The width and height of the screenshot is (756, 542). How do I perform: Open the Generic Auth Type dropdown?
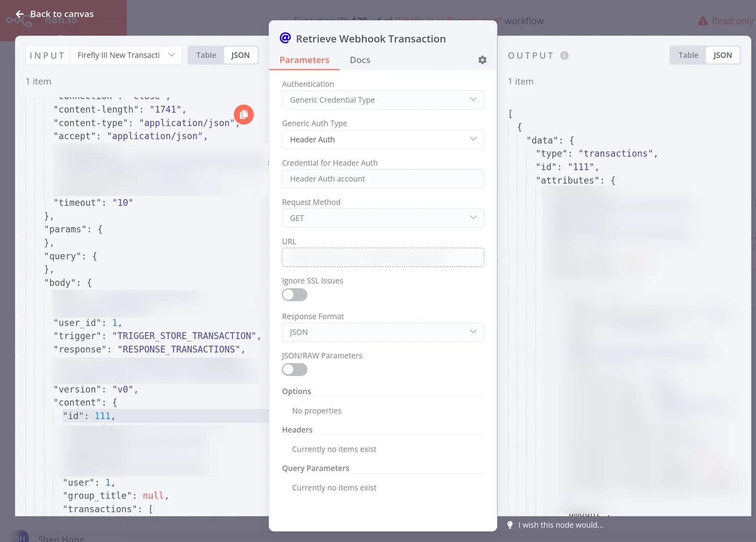point(383,139)
